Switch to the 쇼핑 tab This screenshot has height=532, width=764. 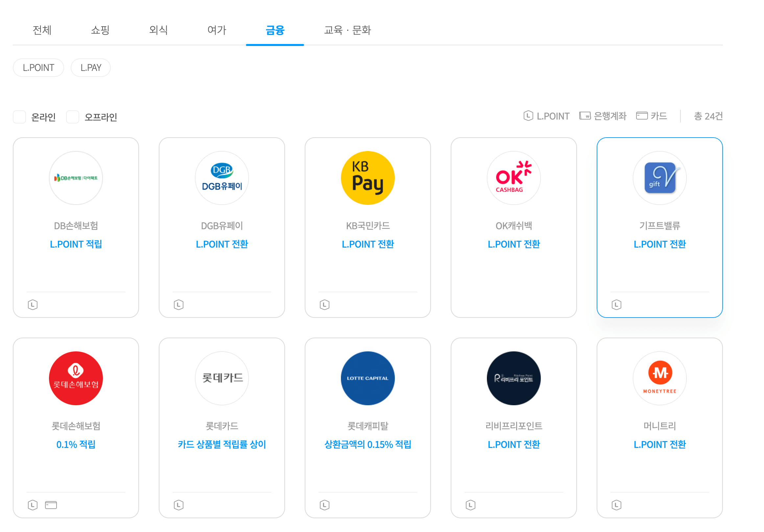[100, 30]
